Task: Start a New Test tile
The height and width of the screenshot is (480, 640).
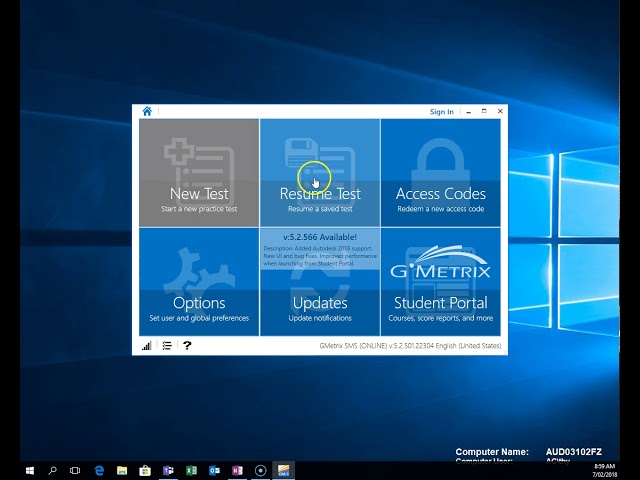Action: [x=199, y=173]
